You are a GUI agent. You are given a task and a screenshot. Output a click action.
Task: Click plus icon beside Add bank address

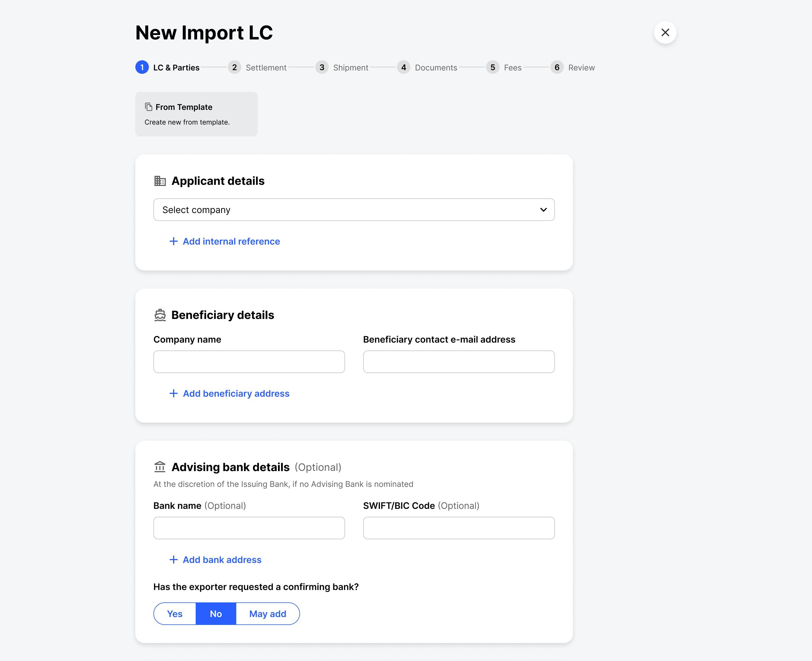tap(173, 560)
